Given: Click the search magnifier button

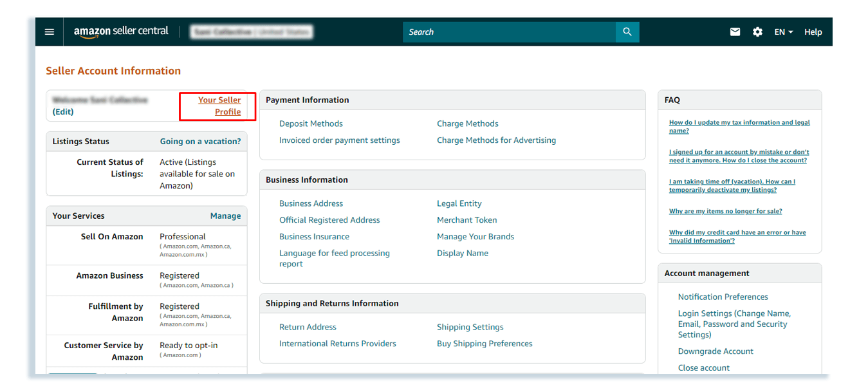Looking at the screenshot, I should (x=627, y=32).
